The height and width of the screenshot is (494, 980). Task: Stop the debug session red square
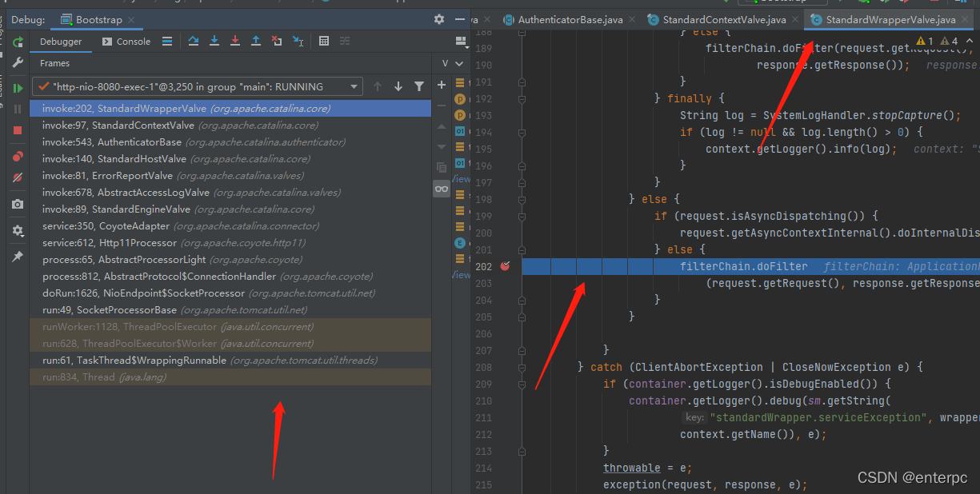(x=17, y=129)
